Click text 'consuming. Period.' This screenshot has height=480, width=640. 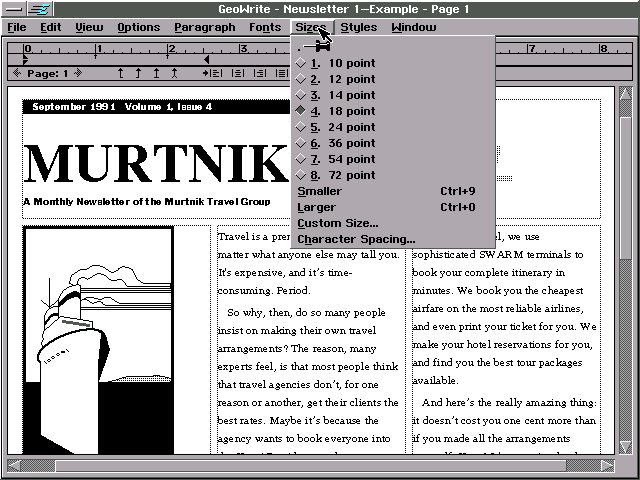[x=264, y=291]
